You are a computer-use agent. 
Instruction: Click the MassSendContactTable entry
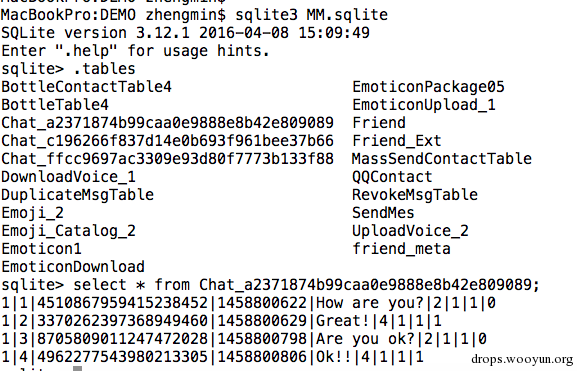click(442, 159)
